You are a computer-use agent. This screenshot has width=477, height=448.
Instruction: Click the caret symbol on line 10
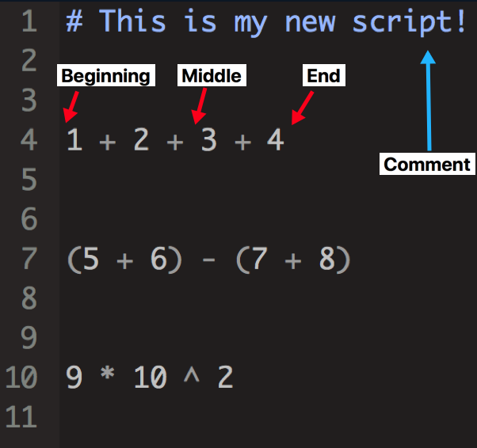191,378
